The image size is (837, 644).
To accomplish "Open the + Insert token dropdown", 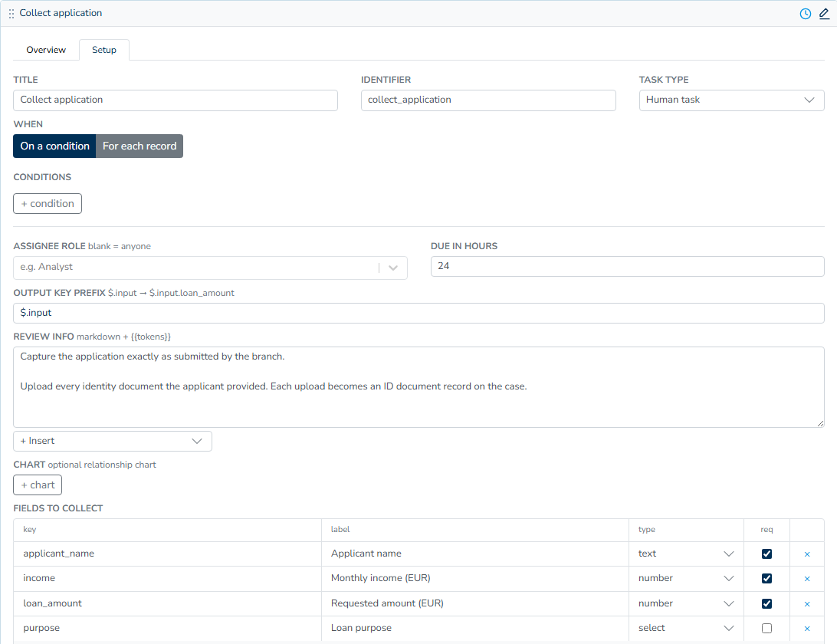I will (113, 441).
